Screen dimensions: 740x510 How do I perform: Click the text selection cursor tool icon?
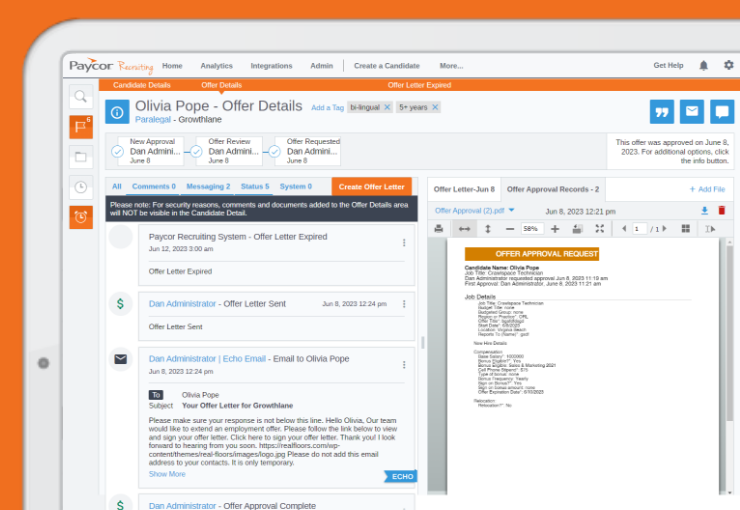(710, 229)
